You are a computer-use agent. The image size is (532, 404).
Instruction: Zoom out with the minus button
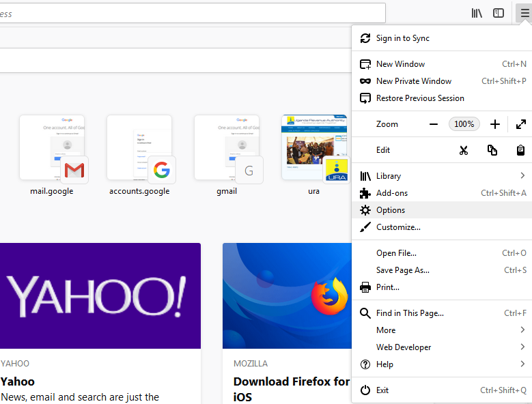433,124
